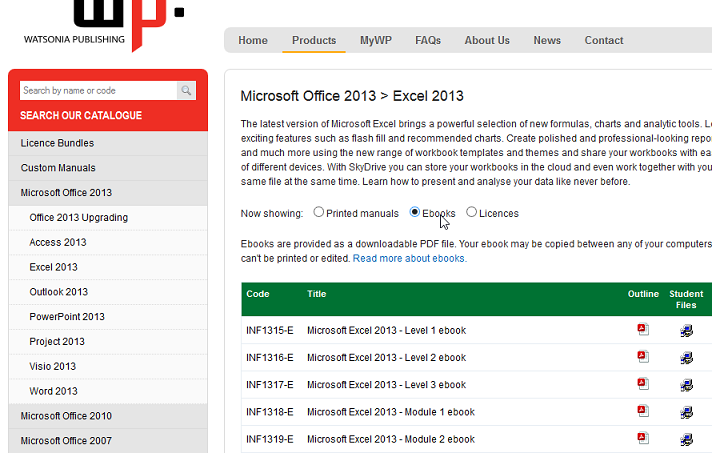Image resolution: width=712 pixels, height=453 pixels.
Task: Select the Licences radio button
Action: coord(471,212)
